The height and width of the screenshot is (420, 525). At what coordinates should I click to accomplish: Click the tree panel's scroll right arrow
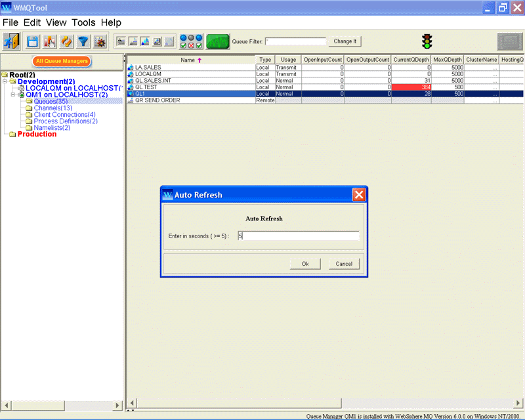click(117, 406)
